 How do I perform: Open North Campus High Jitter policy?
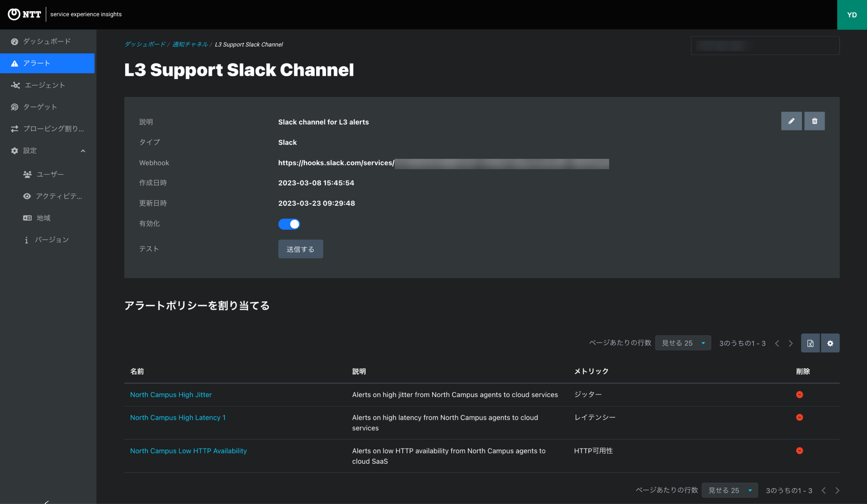click(171, 395)
